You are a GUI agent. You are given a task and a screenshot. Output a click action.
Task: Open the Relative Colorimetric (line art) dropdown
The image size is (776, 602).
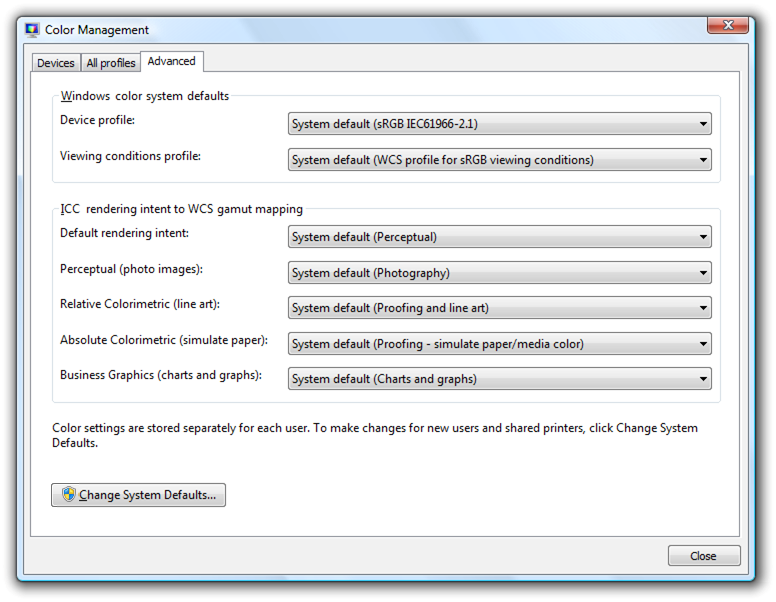pyautogui.click(x=500, y=308)
